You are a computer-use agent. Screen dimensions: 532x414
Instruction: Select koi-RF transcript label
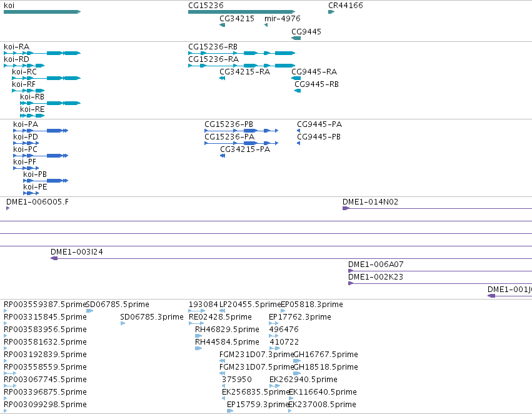point(24,84)
